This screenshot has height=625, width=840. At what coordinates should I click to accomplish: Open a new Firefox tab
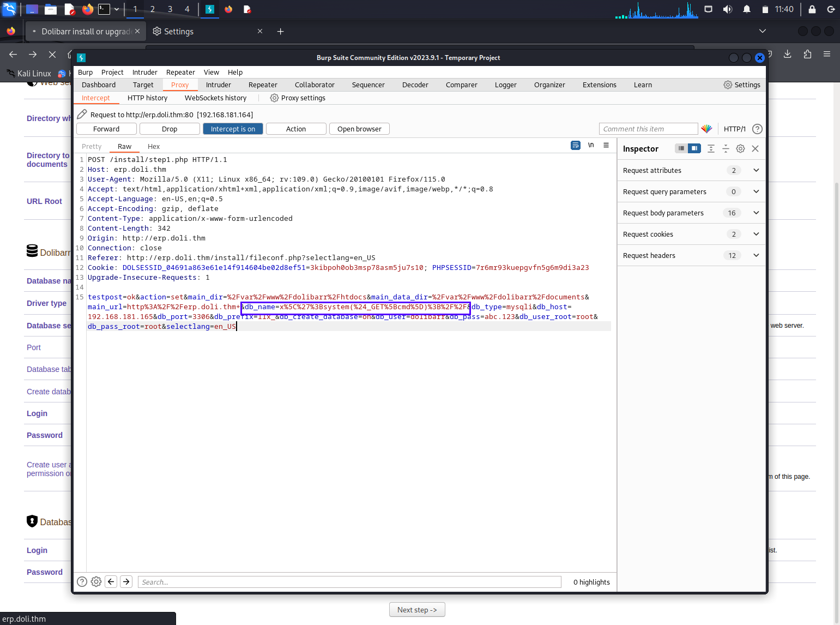coord(280,32)
